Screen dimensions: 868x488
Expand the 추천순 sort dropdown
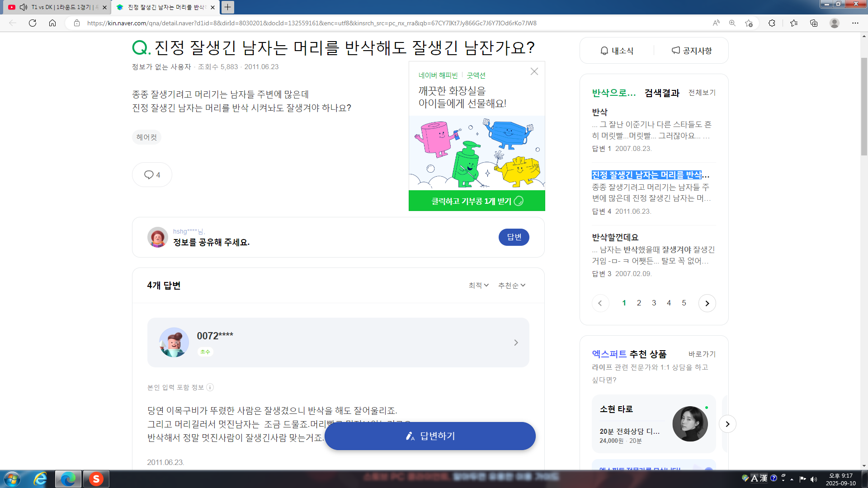click(x=511, y=285)
